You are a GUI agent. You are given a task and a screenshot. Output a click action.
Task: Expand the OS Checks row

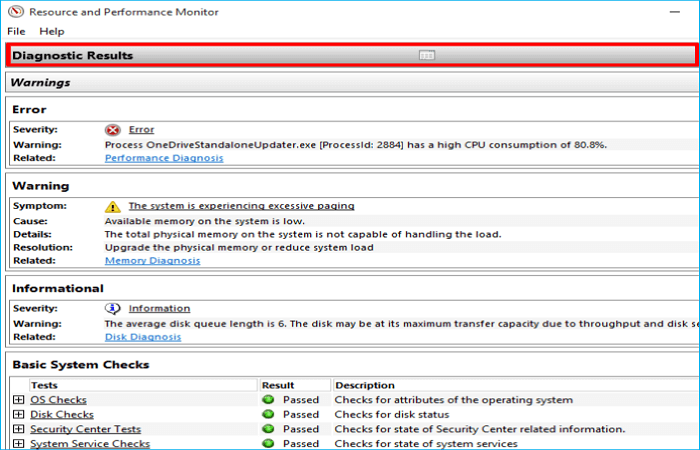point(18,400)
